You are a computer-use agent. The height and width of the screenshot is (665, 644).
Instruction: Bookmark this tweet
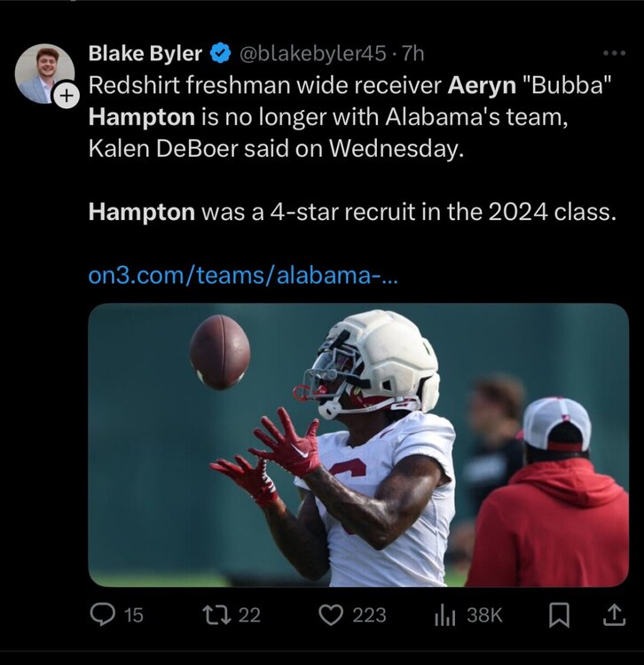[559, 614]
